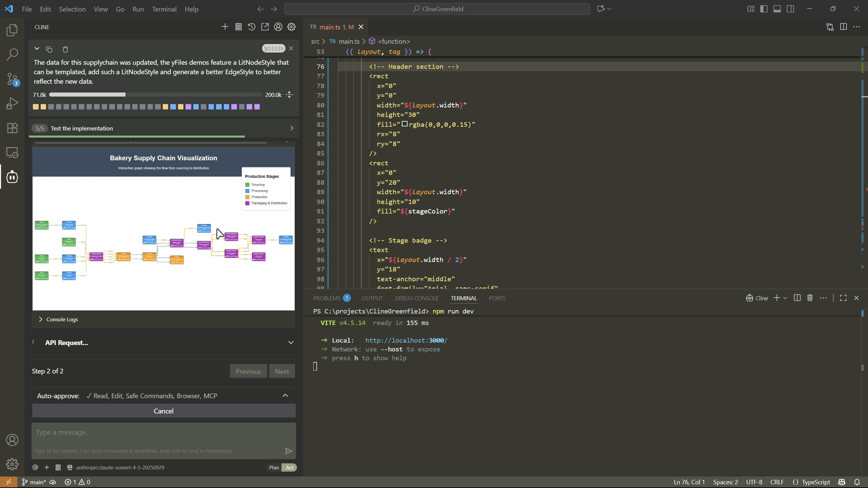Start a new Cline task with plus icon
This screenshot has width=868, height=488.
coord(225,27)
